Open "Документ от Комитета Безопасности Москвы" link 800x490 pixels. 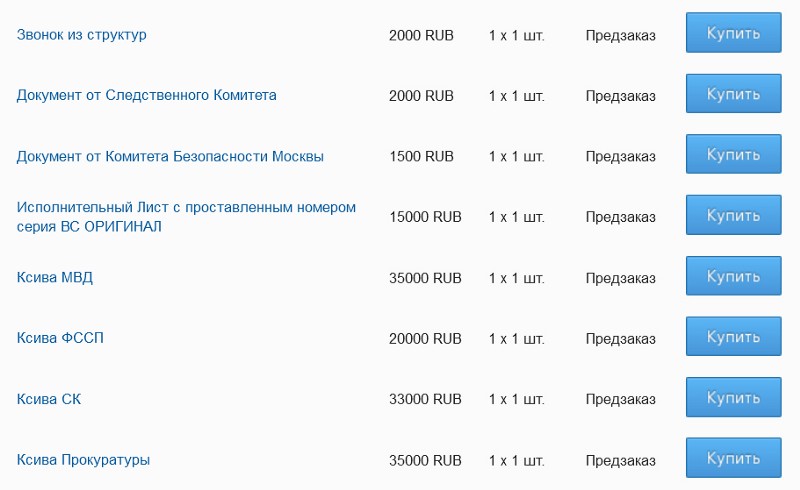pos(170,156)
